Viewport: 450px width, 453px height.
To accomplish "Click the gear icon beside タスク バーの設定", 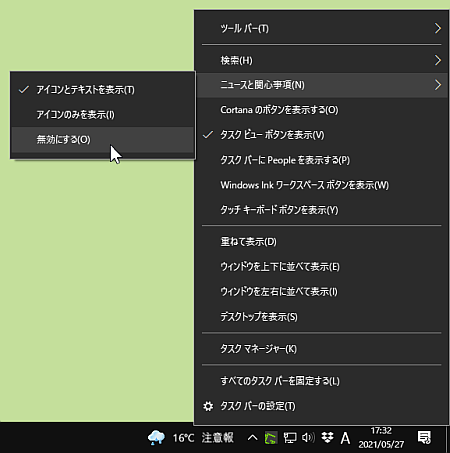I will click(208, 406).
